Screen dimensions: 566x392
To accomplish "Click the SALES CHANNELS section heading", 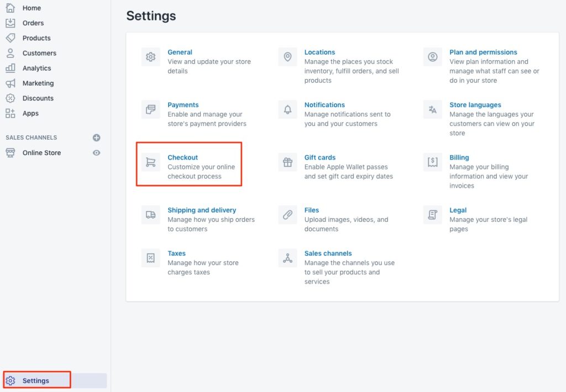I will [x=32, y=137].
